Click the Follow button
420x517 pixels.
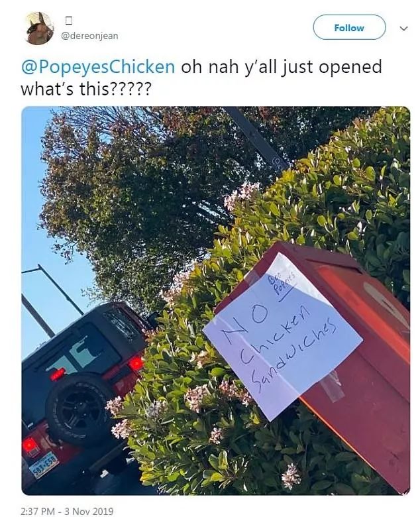point(349,28)
